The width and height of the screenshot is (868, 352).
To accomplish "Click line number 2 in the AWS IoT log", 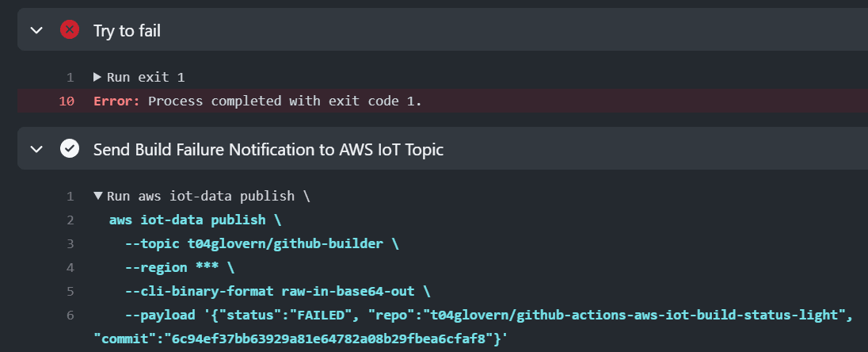I will coord(70,220).
